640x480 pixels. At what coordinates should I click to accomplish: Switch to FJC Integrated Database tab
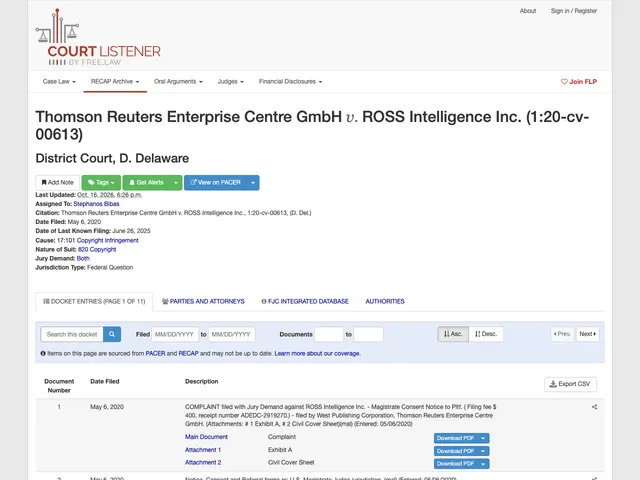(305, 302)
